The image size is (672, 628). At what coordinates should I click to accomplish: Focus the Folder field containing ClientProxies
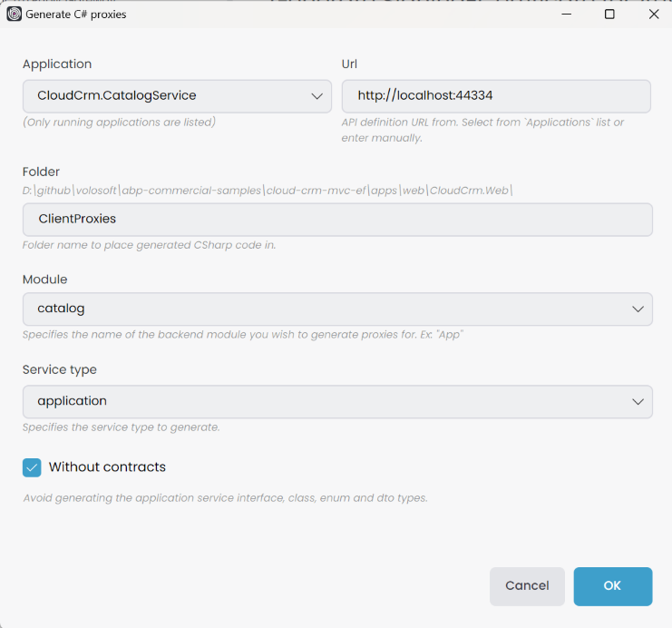click(x=336, y=220)
